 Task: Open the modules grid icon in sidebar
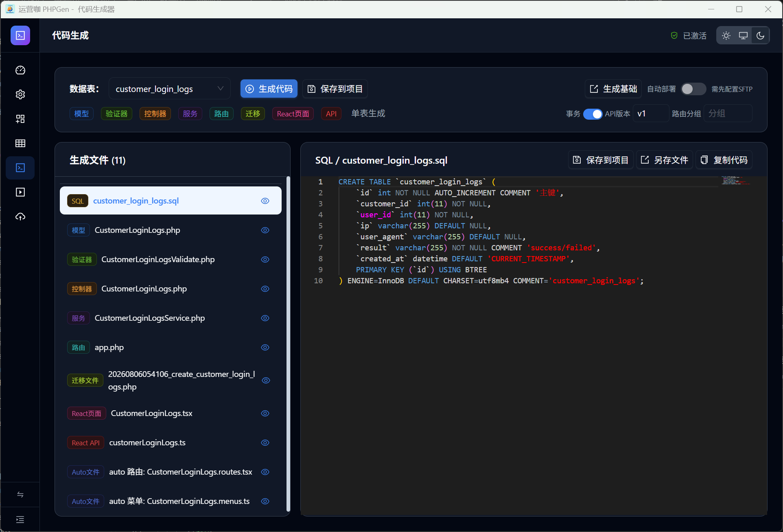pos(20,119)
